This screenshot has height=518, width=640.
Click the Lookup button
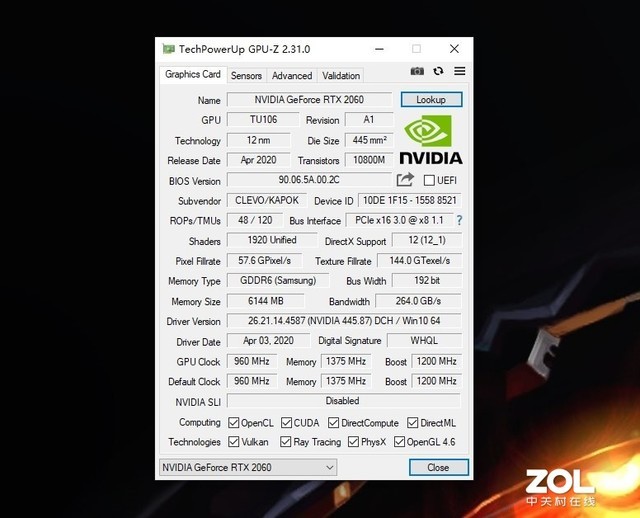click(x=431, y=100)
